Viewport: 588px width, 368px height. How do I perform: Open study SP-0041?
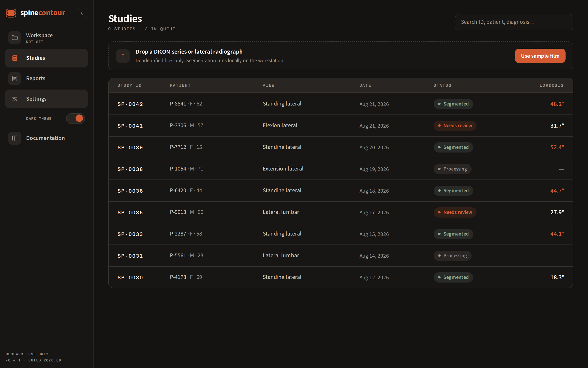341,126
